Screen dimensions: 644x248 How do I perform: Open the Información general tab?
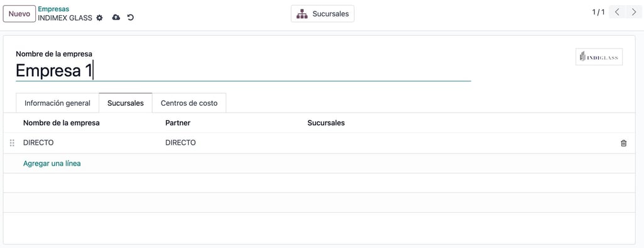click(x=57, y=103)
